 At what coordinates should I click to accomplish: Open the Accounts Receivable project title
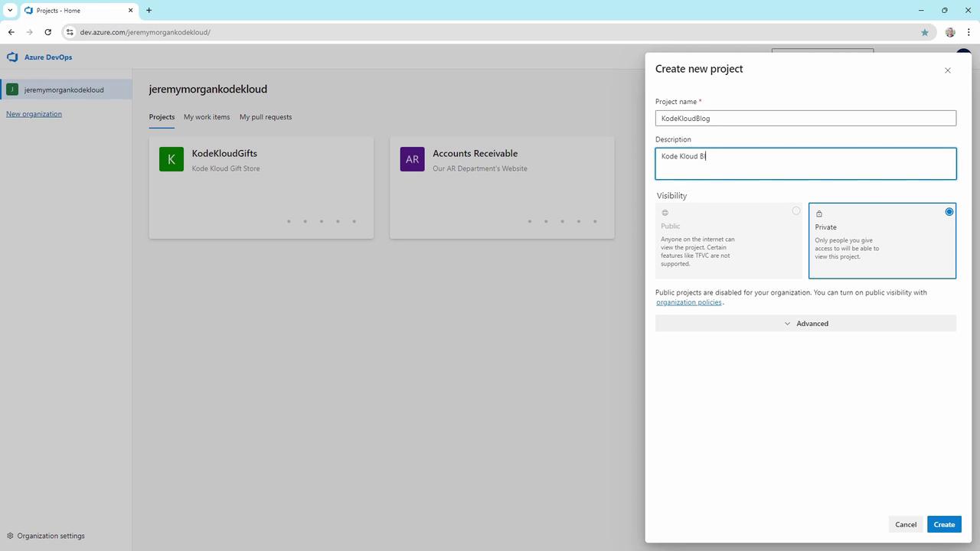(x=475, y=153)
